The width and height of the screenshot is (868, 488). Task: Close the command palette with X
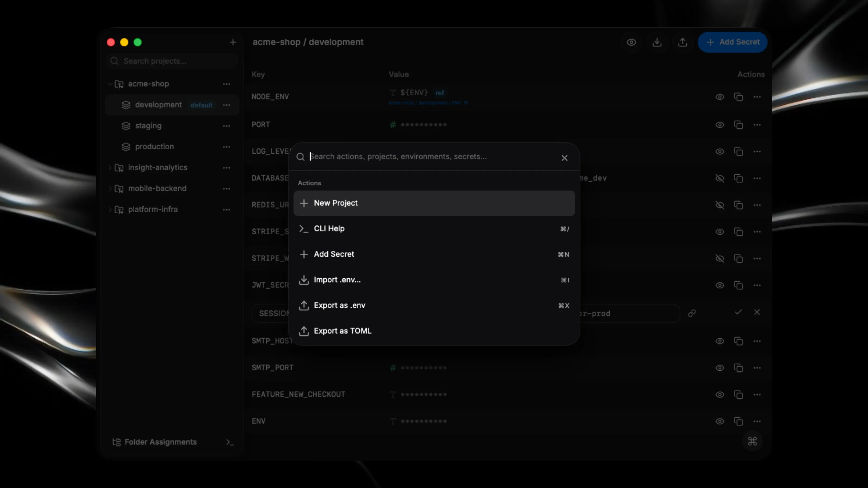564,158
